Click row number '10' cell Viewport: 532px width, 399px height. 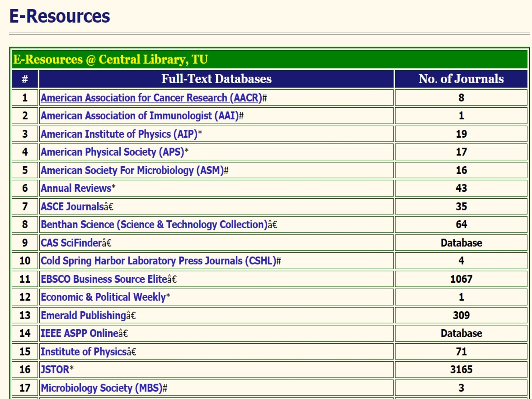pos(25,261)
